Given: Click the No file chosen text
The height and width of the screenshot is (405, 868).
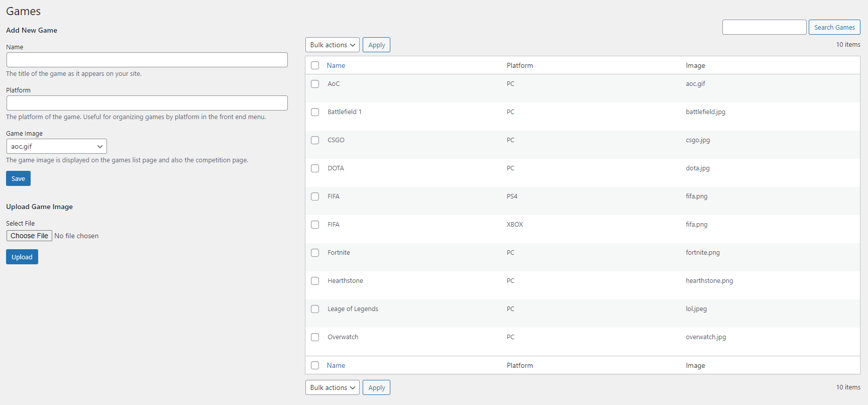Looking at the screenshot, I should tap(76, 236).
